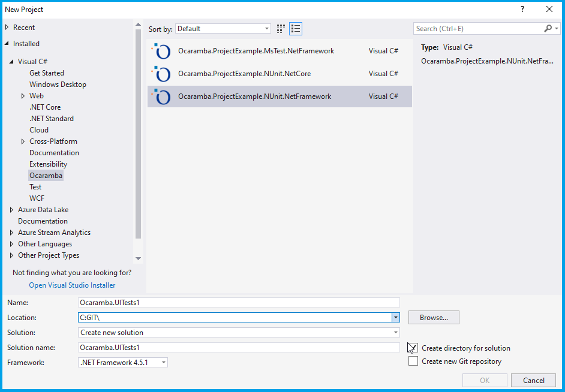Viewport: 565px width, 392px height.
Task: Click the NUnit.NetFramework template icon
Action: (x=161, y=97)
